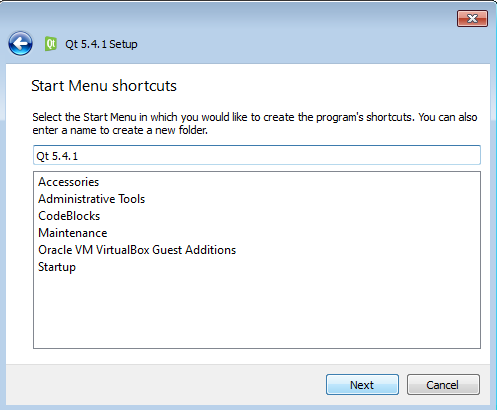Place the cursor after the Qt 5.4.1 text
The width and height of the screenshot is (497, 410).
79,156
